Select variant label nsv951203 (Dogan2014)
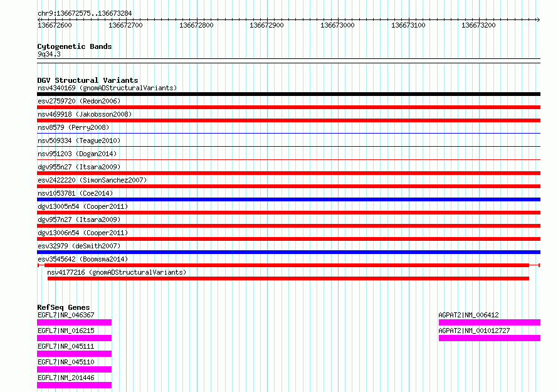This screenshot has width=558, height=392. coord(77,154)
